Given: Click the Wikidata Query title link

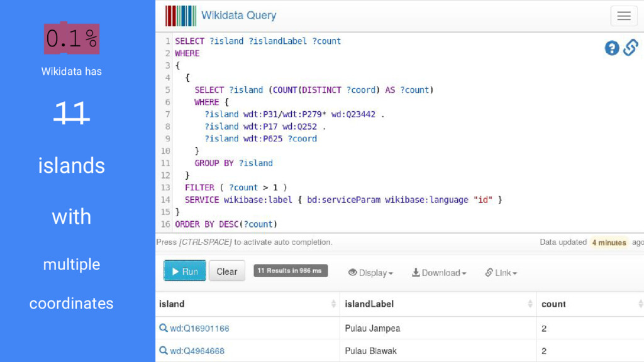Looking at the screenshot, I should (x=238, y=15).
